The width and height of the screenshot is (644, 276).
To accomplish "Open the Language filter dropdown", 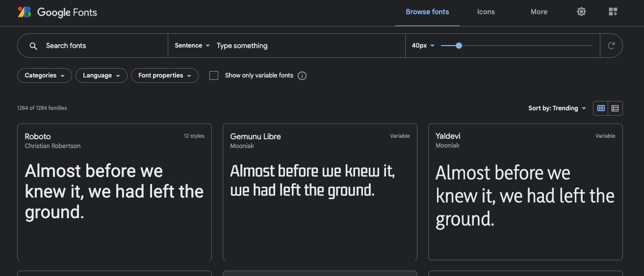I will 102,75.
